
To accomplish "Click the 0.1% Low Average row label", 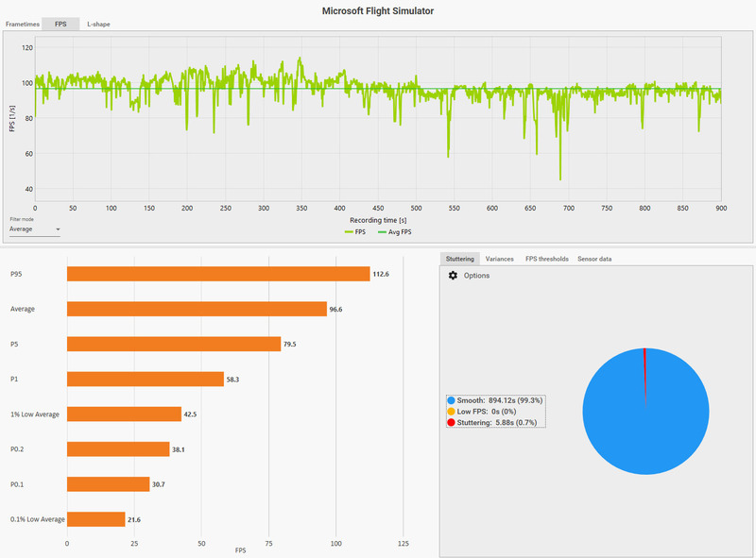I will [37, 519].
